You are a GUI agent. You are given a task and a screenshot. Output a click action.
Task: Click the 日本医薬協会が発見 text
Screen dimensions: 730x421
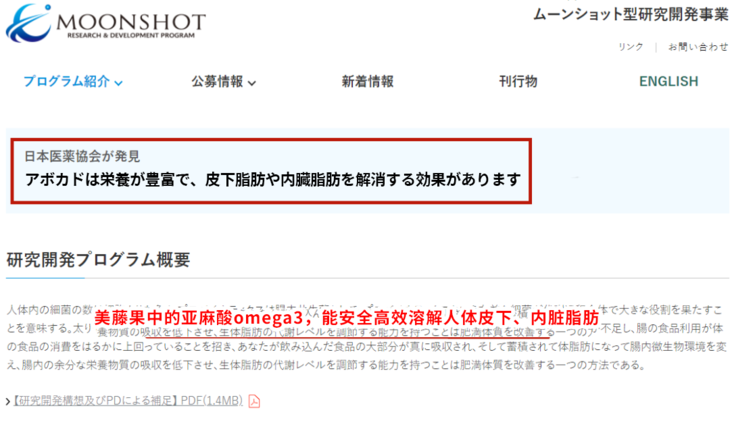coord(82,156)
